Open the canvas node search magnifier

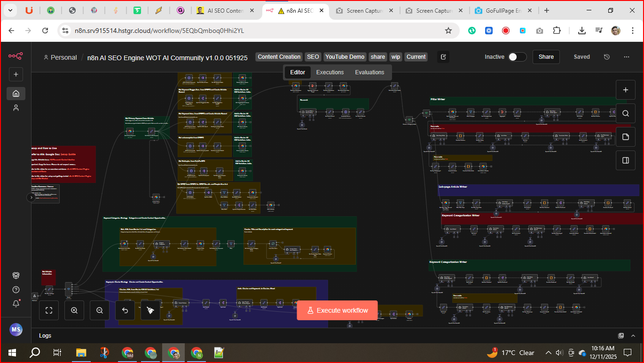(x=625, y=113)
